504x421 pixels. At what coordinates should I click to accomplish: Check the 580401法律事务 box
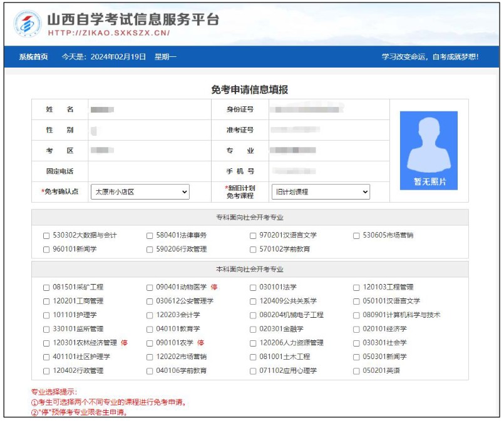150,236
